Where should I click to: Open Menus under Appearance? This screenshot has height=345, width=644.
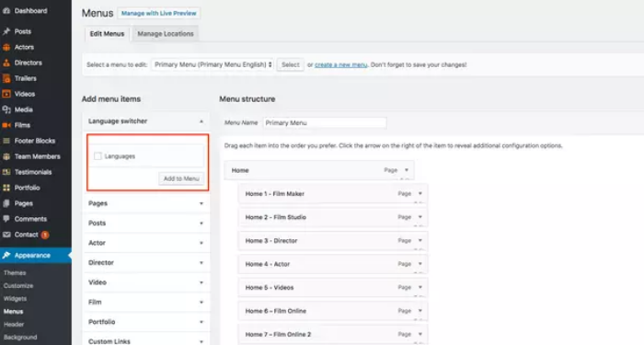[14, 311]
